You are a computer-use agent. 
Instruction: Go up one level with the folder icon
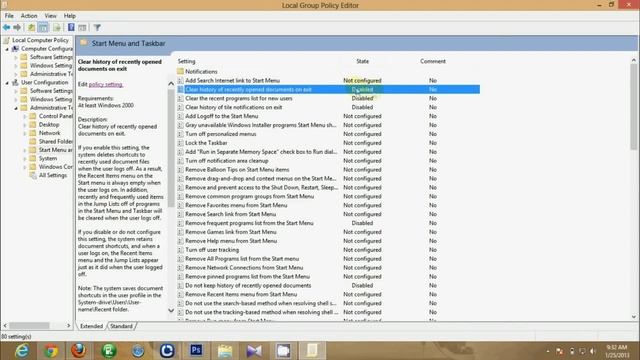click(x=31, y=27)
